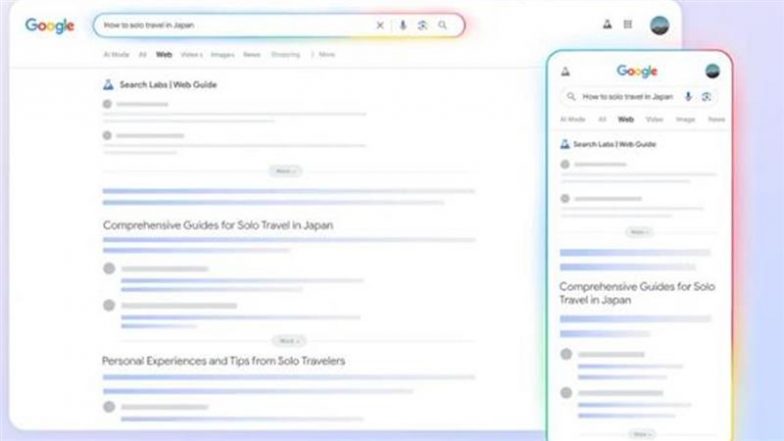Click the desktop search field text
Screen dimensions: 784x441
tap(149, 25)
